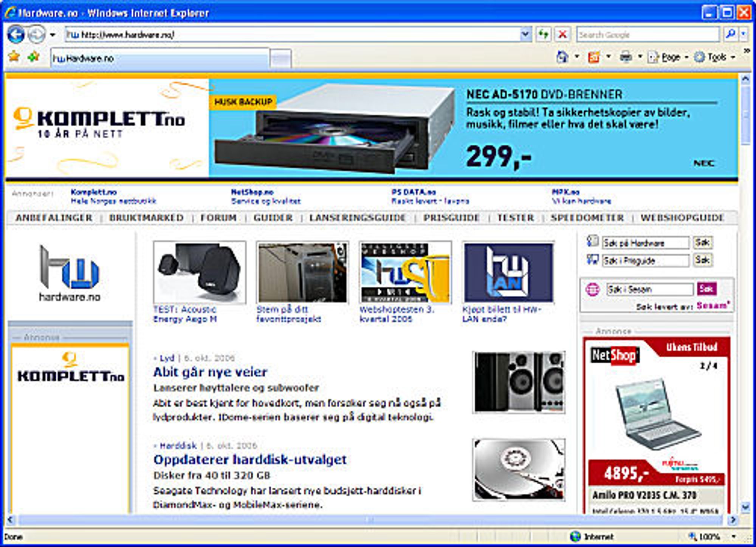This screenshot has width=756, height=547.
Task: Click the Search Google input box
Action: click(x=648, y=35)
